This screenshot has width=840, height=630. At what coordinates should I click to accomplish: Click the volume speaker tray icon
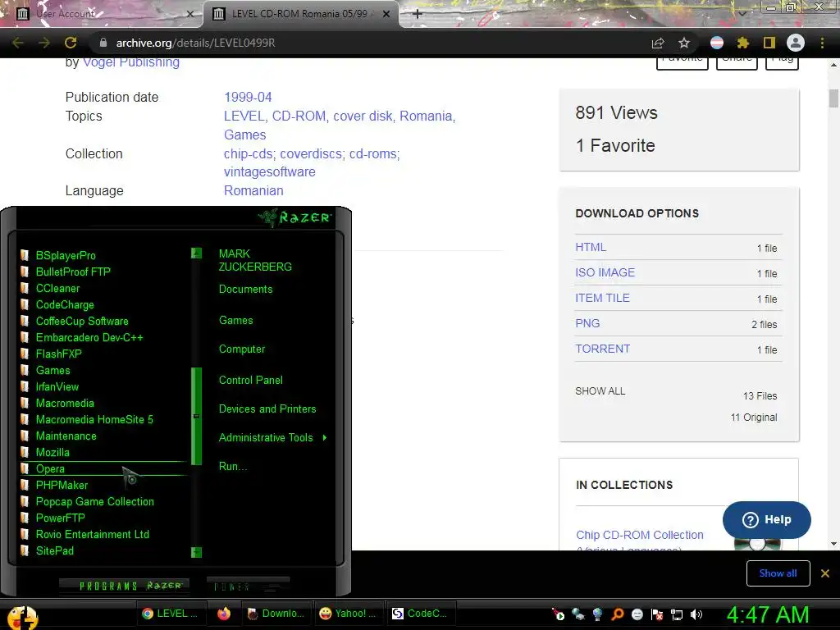[696, 614]
